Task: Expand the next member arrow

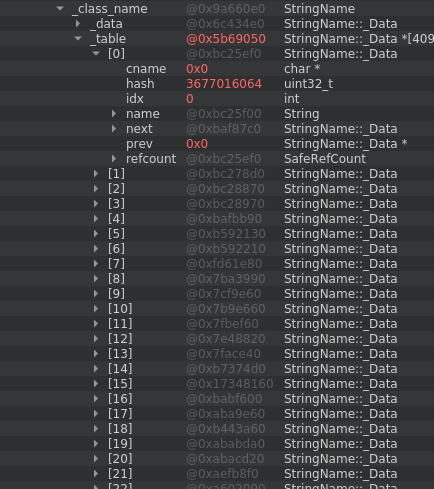Action: [114, 129]
